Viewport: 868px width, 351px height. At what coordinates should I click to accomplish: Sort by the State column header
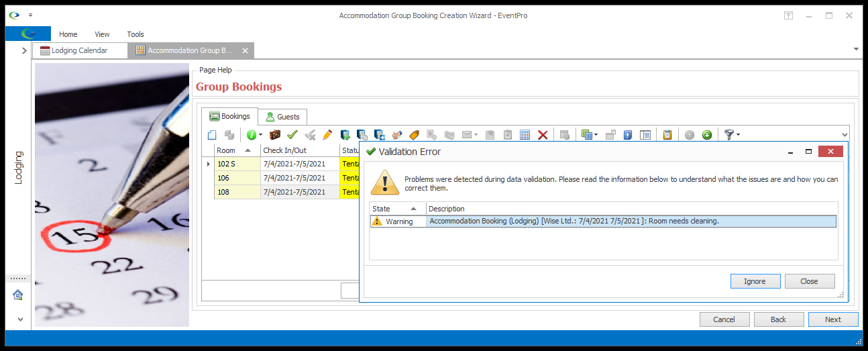pos(398,209)
